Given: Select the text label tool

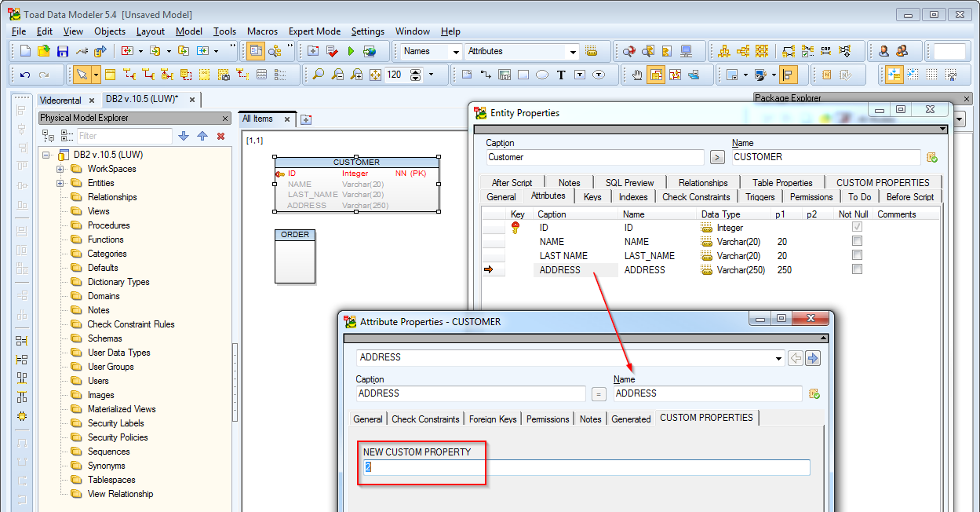Looking at the screenshot, I should [x=561, y=75].
